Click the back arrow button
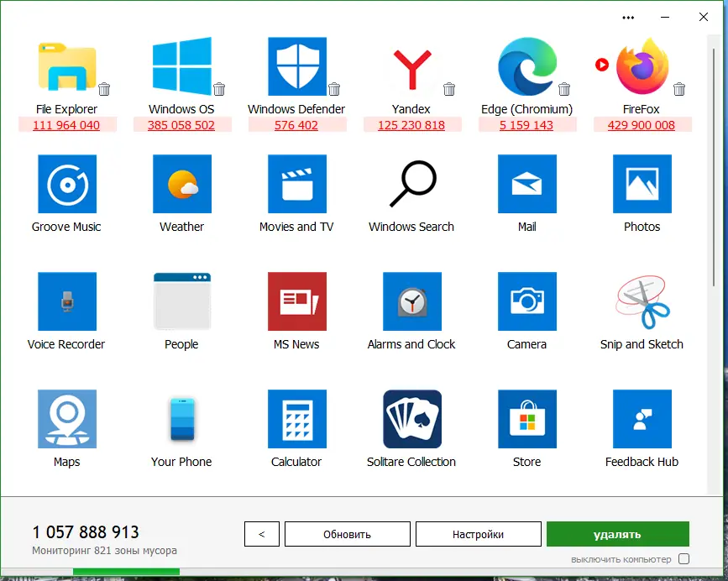Viewport: 728px width, 581px height. pyautogui.click(x=262, y=534)
